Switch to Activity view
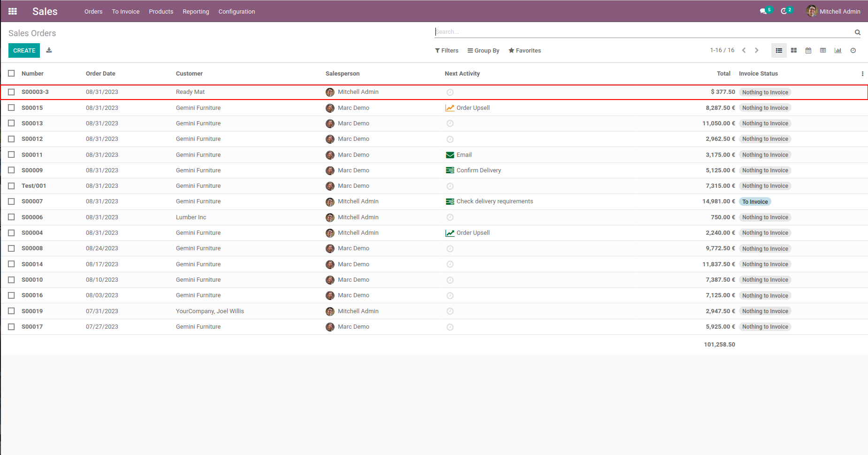The height and width of the screenshot is (455, 868). [853, 50]
